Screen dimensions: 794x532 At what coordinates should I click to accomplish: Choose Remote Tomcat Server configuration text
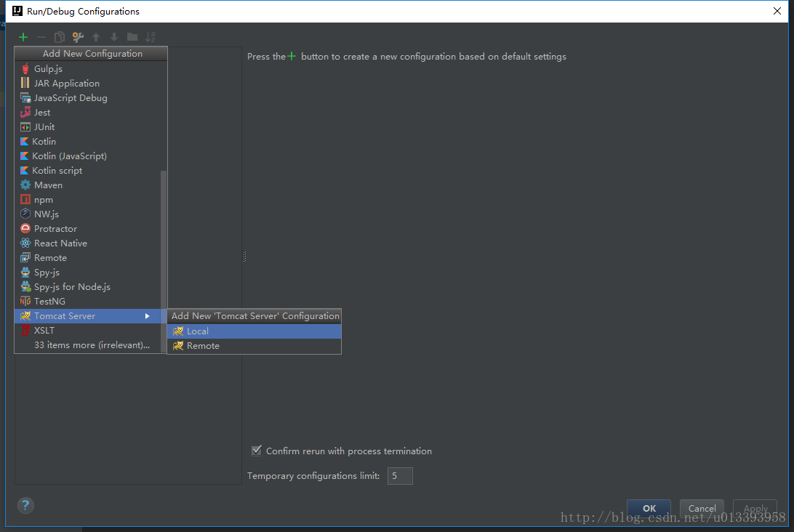click(x=203, y=346)
